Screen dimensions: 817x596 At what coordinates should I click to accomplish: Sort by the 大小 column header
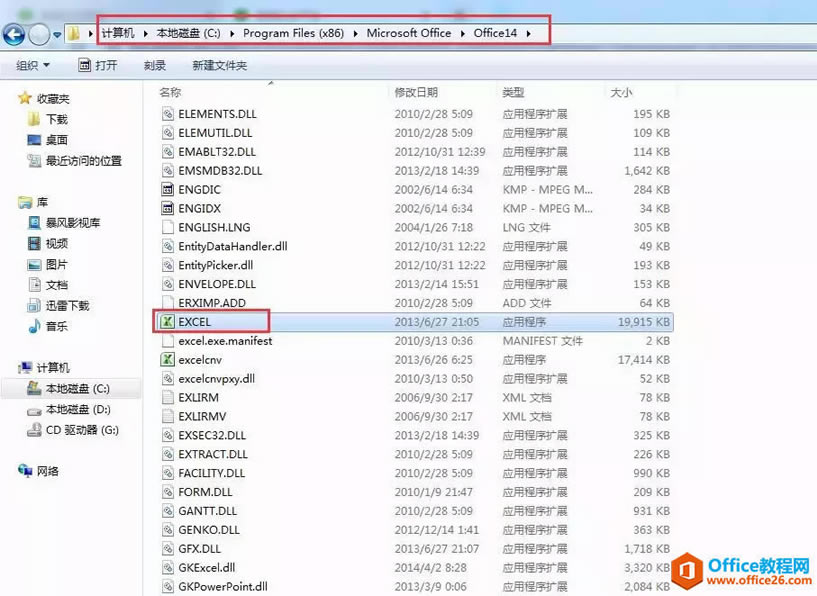click(x=620, y=92)
